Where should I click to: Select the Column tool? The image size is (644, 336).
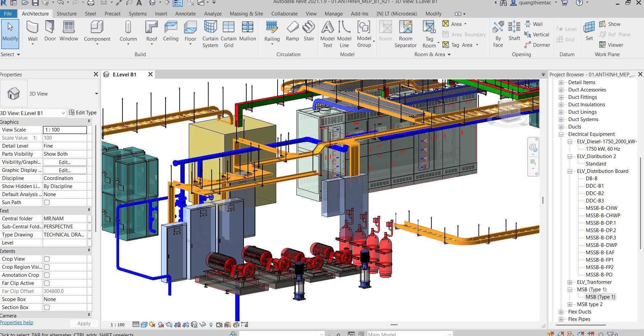tap(128, 33)
